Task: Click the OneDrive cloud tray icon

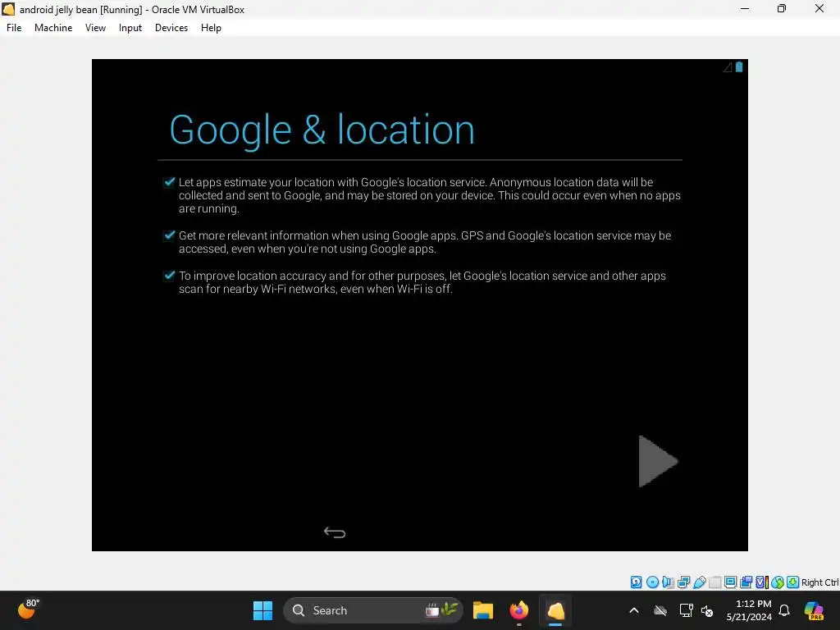Action: (x=660, y=610)
